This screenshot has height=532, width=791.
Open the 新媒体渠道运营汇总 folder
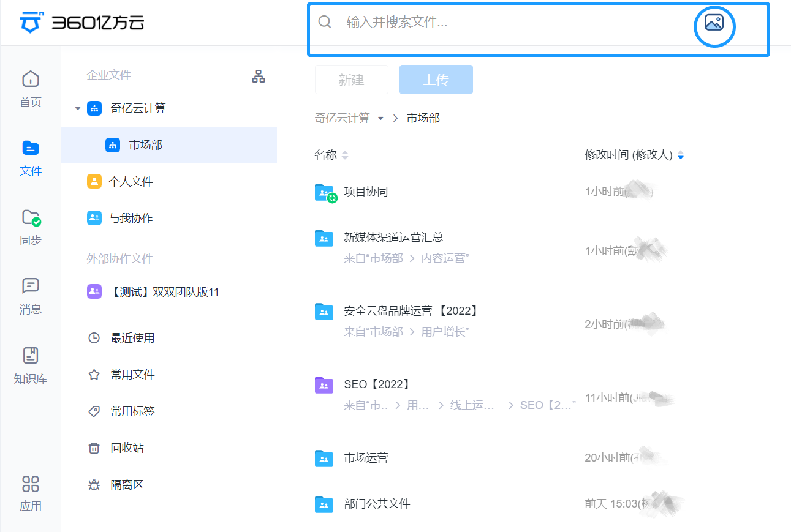(x=393, y=237)
